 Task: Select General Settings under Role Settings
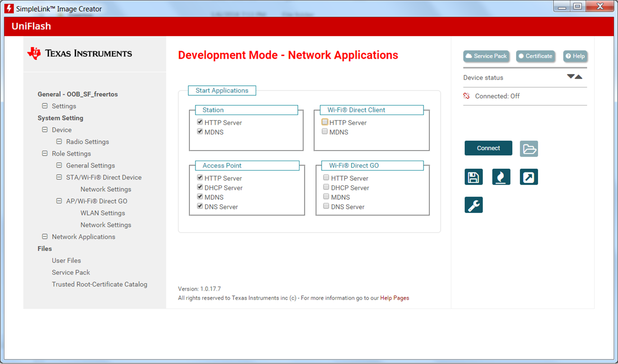point(90,165)
